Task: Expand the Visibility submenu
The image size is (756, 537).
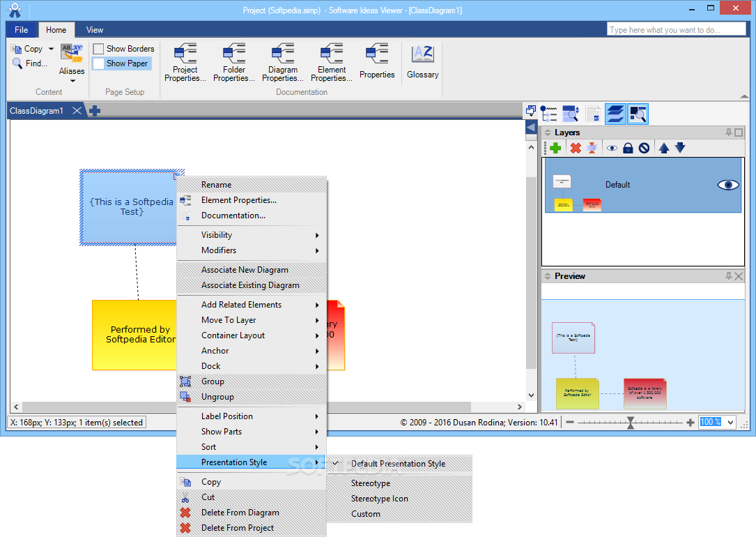Action: click(252, 235)
